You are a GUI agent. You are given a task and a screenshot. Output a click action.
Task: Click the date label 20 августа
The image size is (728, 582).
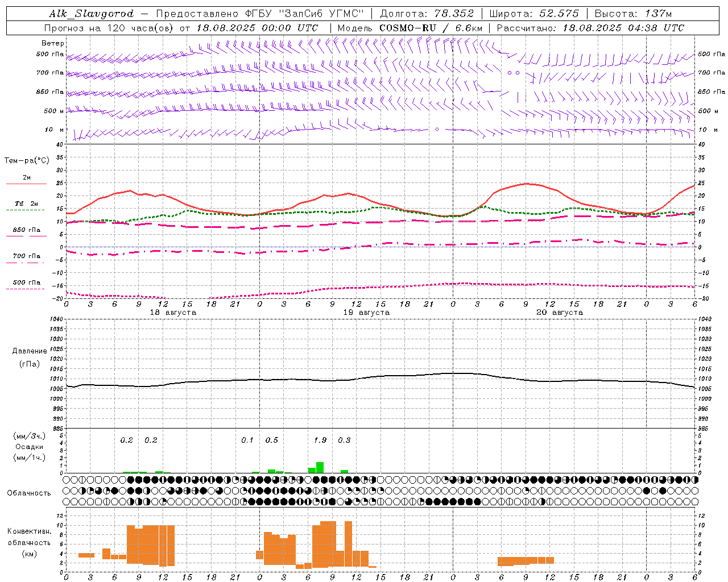click(560, 313)
